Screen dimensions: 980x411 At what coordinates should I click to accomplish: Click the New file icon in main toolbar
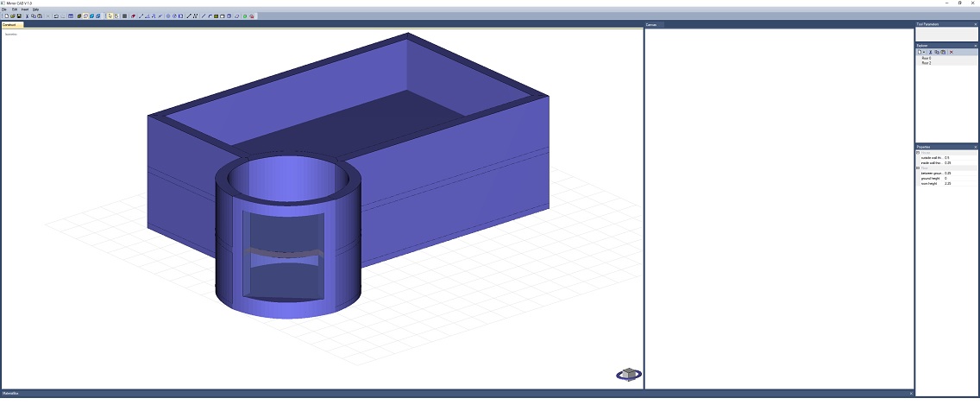pos(5,16)
